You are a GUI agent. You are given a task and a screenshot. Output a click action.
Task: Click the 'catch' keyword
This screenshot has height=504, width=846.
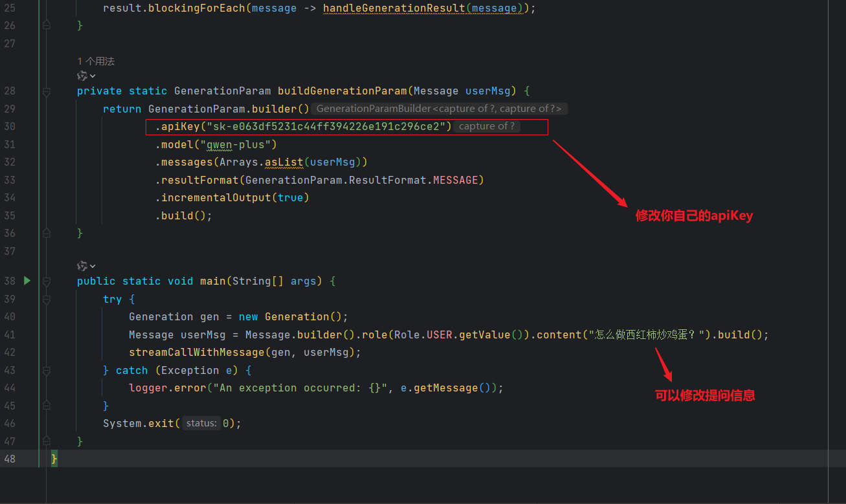point(132,370)
